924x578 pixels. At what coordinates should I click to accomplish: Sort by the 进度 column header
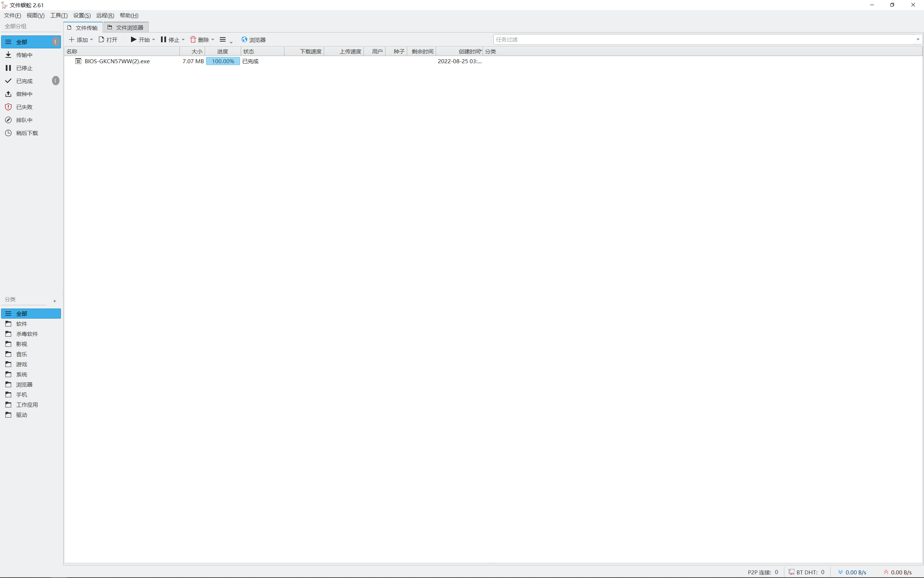tap(223, 51)
